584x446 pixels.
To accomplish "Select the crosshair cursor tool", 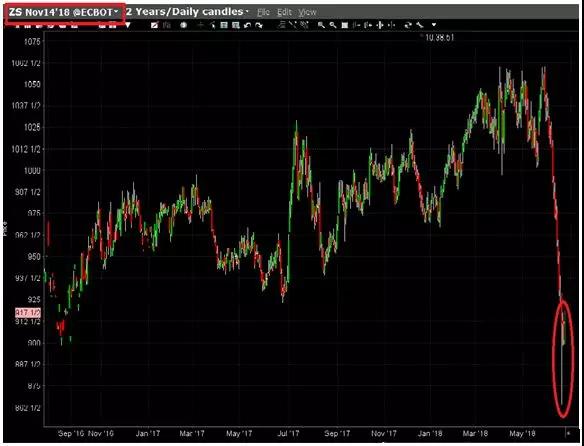I will [x=201, y=25].
